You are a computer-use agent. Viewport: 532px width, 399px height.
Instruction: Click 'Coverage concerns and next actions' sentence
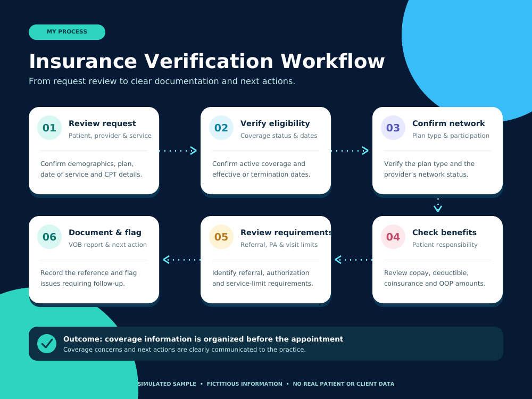coord(185,350)
